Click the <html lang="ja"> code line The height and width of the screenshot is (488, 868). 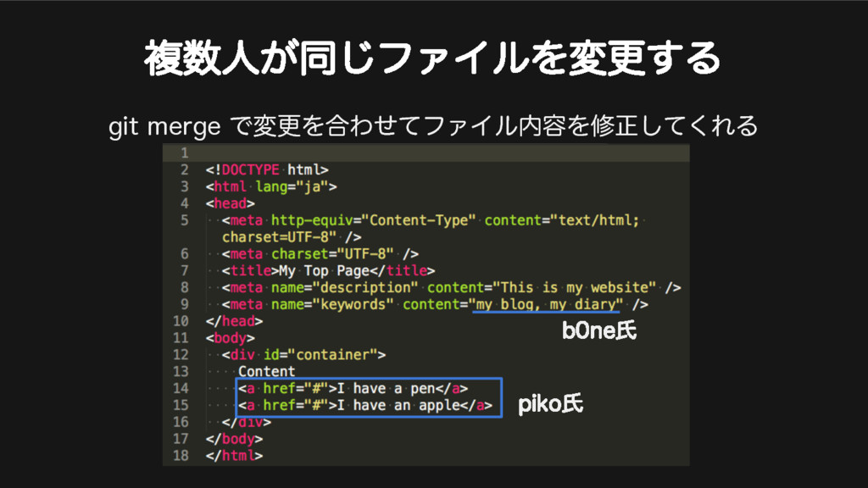(271, 187)
